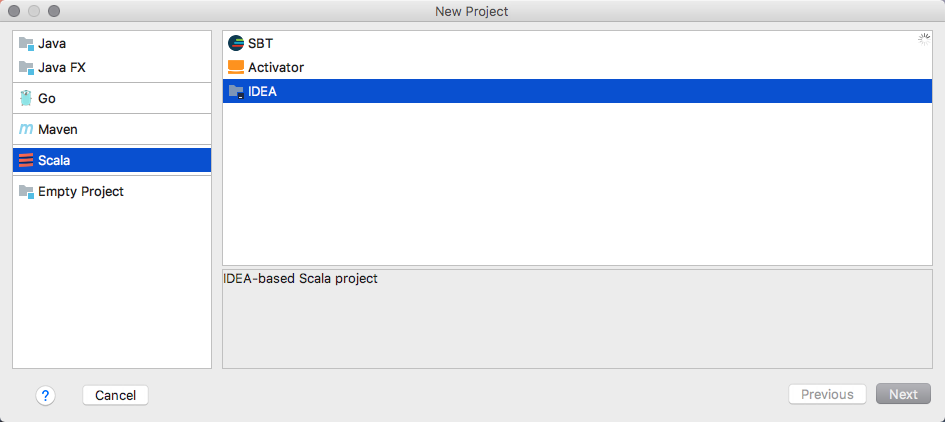This screenshot has width=945, height=422.
Task: Go back with the Previous button
Action: coord(827,394)
